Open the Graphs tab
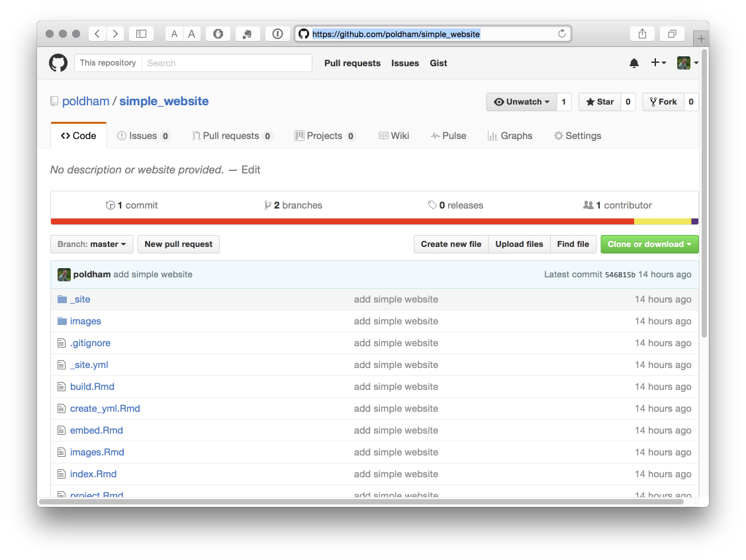746x560 pixels. 510,136
